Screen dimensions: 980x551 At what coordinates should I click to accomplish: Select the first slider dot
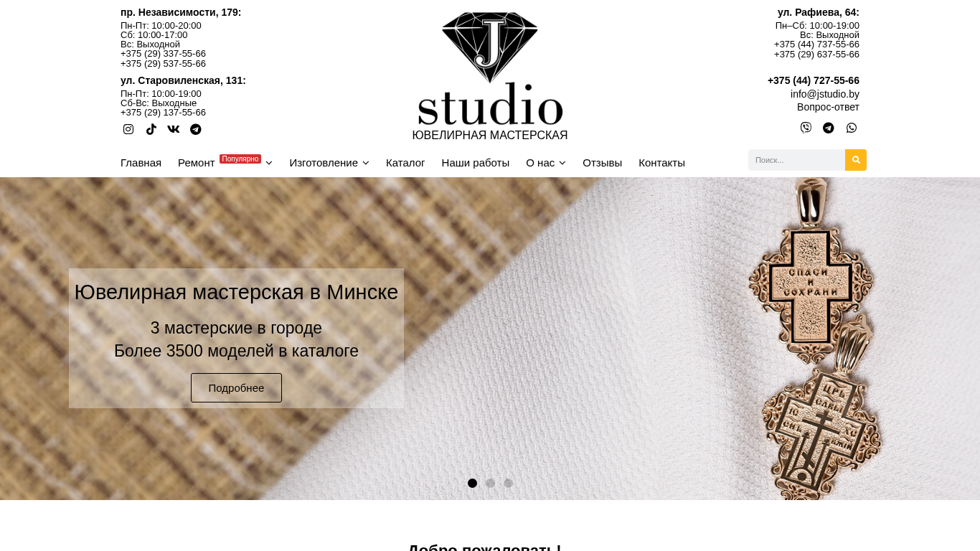(x=472, y=483)
